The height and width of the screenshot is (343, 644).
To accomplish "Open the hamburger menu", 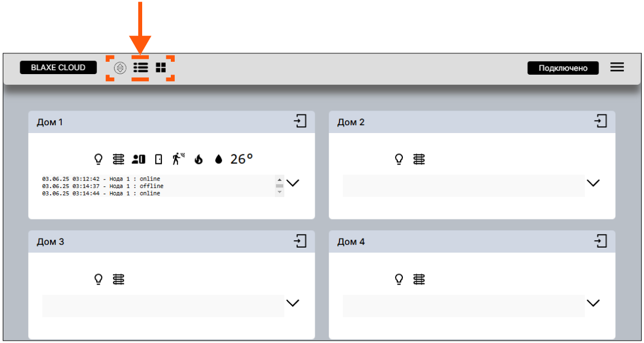I will click(x=617, y=67).
